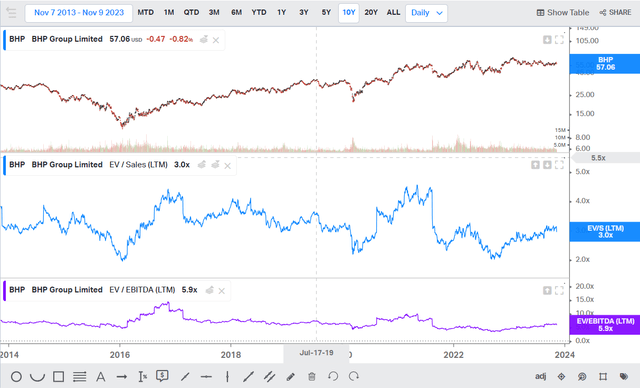Screen dimensions: 640x388
Task: Remove the EV / Sales (LTM) series
Action: 227,166
